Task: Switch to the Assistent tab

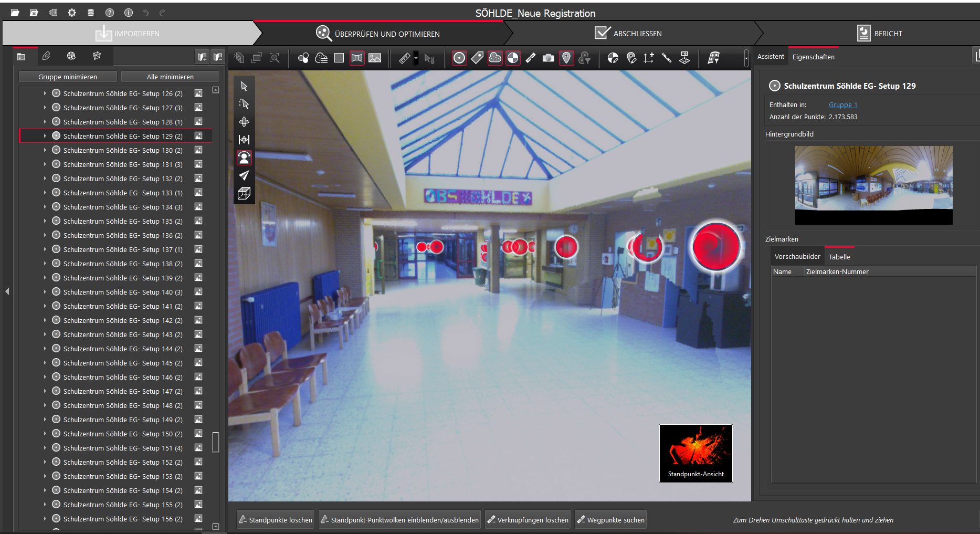Action: click(x=770, y=57)
